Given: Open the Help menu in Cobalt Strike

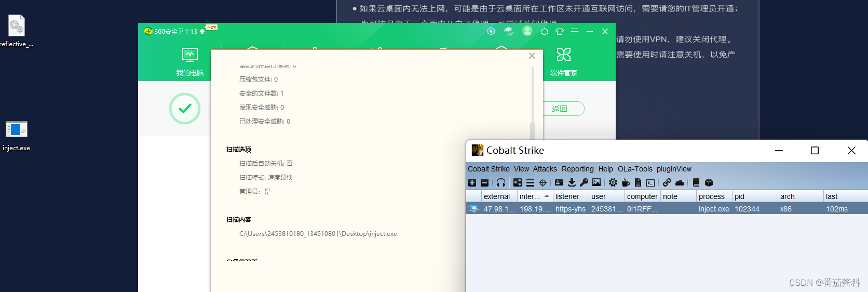Looking at the screenshot, I should point(605,169).
